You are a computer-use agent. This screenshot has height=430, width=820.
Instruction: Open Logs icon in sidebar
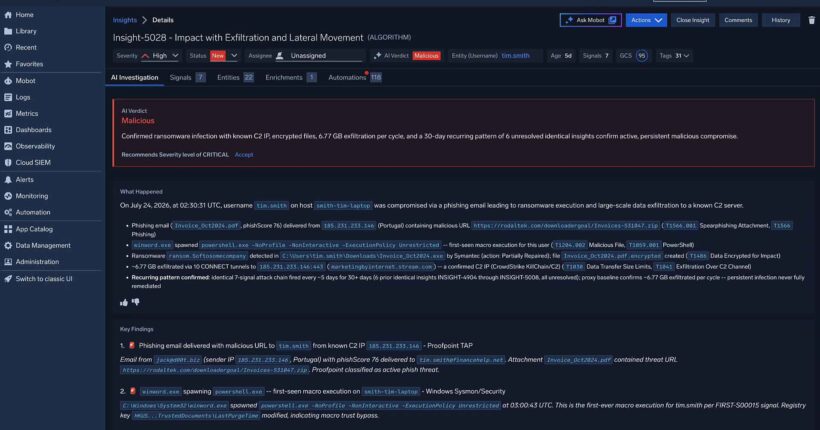(8, 97)
